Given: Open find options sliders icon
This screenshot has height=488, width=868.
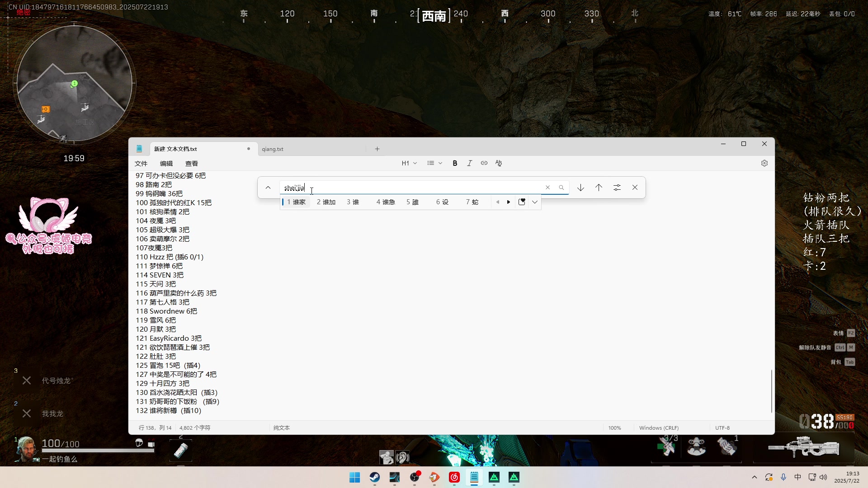Looking at the screenshot, I should (617, 188).
